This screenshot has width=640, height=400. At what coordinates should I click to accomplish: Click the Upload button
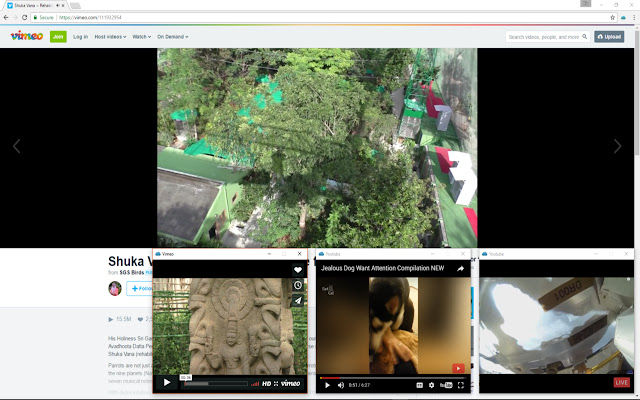tap(609, 37)
